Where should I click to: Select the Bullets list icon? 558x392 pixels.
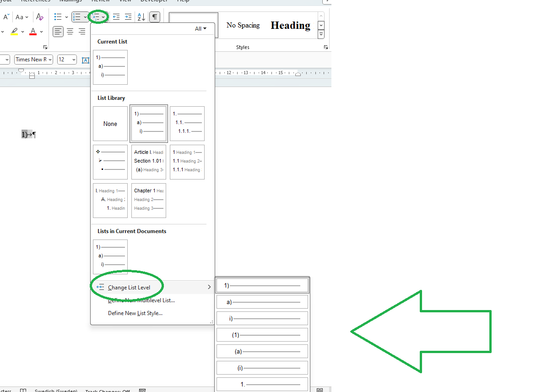pos(58,16)
